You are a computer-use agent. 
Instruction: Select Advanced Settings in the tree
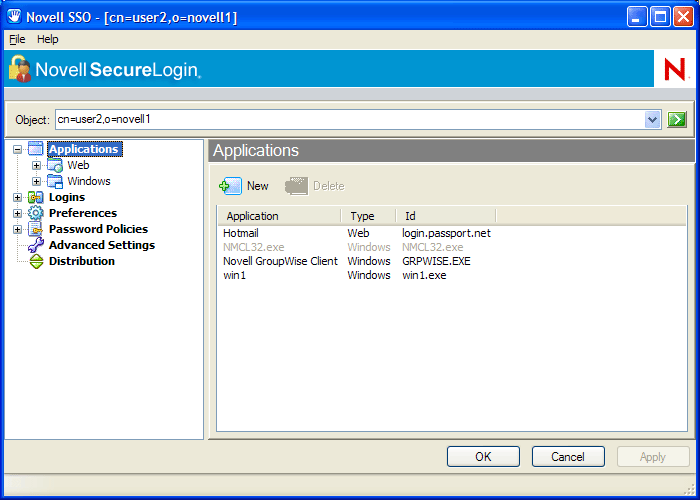102,245
